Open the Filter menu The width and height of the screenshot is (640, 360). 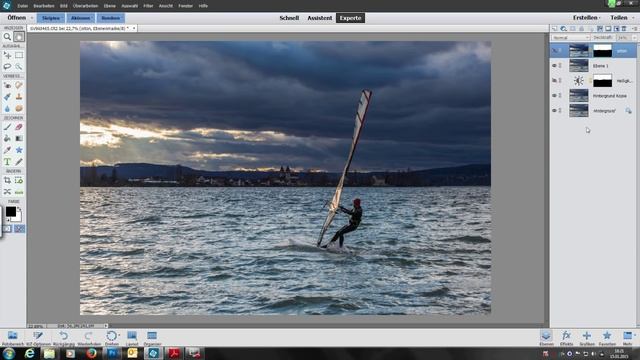click(x=148, y=6)
